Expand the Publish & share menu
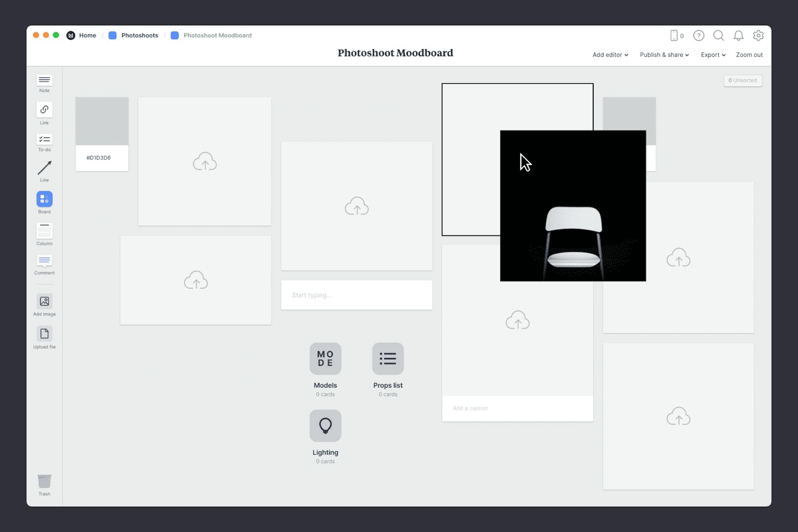Image resolution: width=798 pixels, height=532 pixels. pos(664,55)
